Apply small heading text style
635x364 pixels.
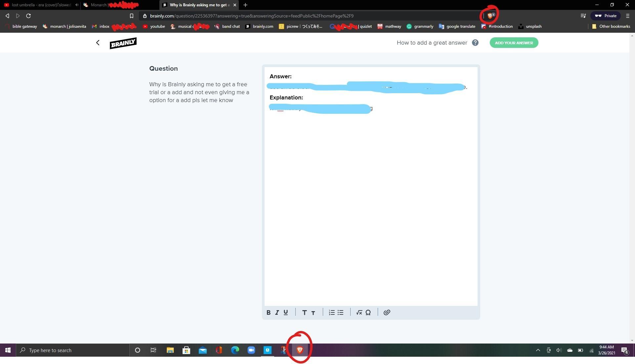tap(313, 313)
